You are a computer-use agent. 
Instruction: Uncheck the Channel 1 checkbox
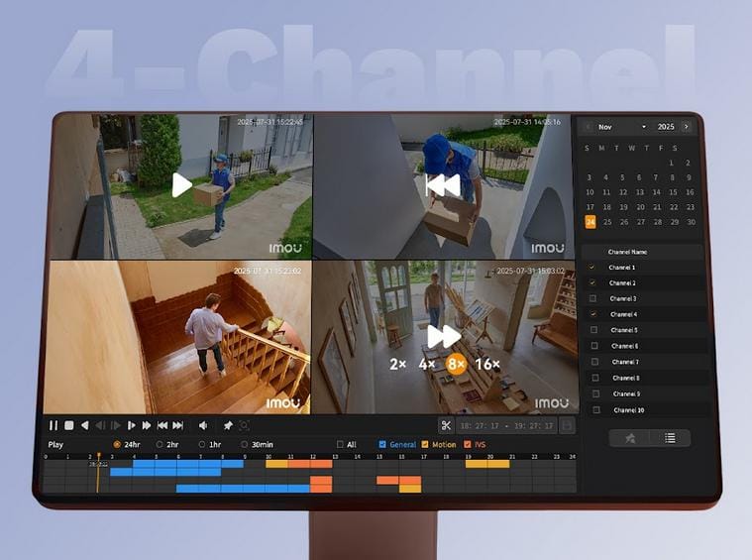pos(592,268)
